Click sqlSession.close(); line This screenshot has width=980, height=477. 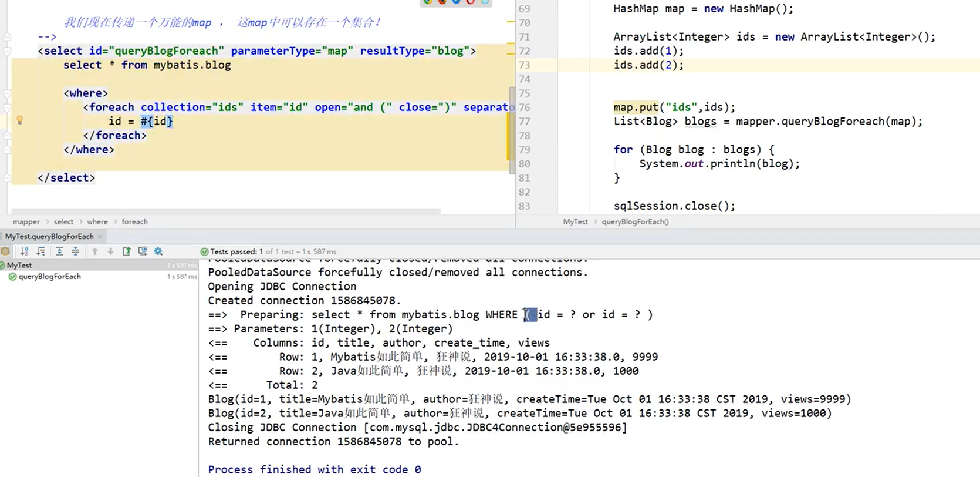click(674, 206)
